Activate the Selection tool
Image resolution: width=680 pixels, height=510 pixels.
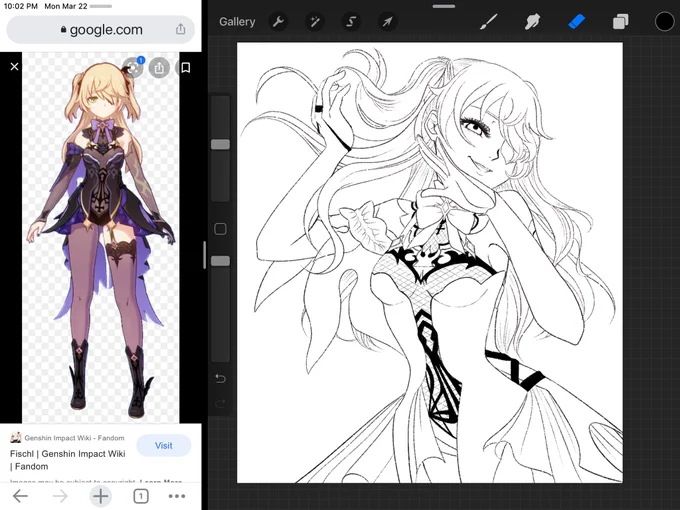pyautogui.click(x=351, y=21)
